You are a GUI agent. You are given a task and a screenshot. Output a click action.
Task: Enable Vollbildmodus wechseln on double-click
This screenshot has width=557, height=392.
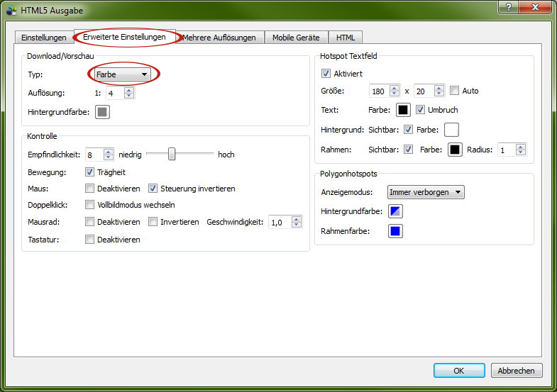pos(90,205)
